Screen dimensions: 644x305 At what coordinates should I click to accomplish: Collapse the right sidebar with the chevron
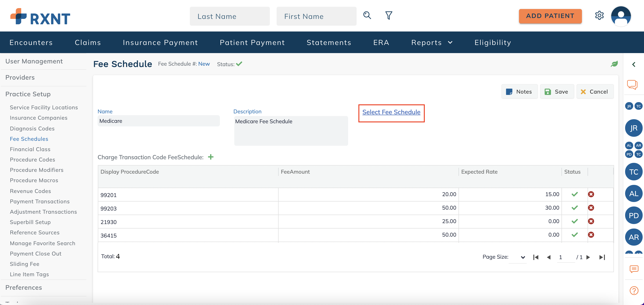tap(633, 65)
